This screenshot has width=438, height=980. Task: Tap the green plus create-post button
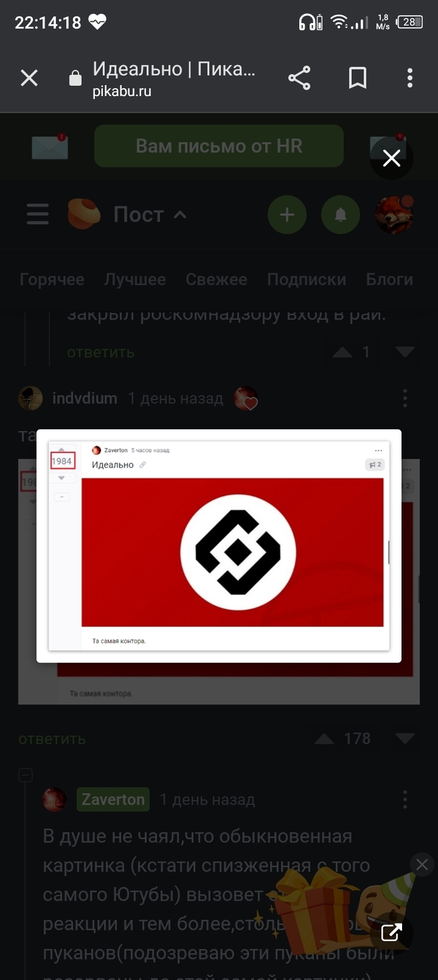click(287, 215)
